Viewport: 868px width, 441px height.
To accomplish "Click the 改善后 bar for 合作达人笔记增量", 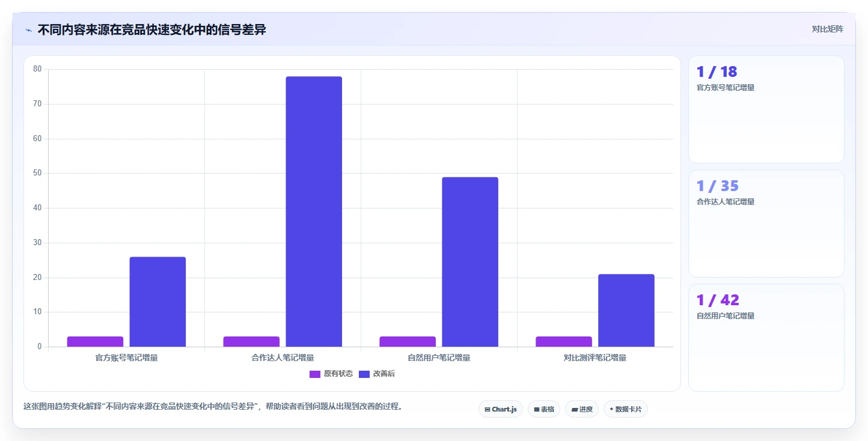I will coord(314,211).
